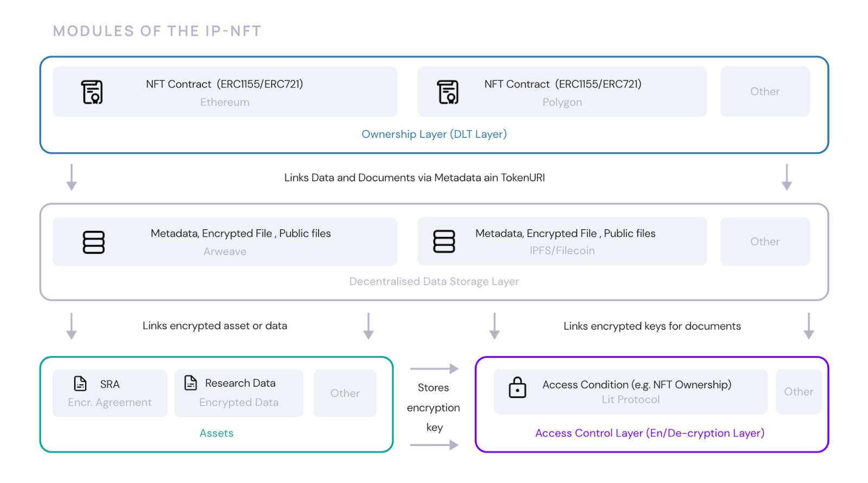Click the document icon next to SRA
868x483 pixels.
(x=80, y=384)
